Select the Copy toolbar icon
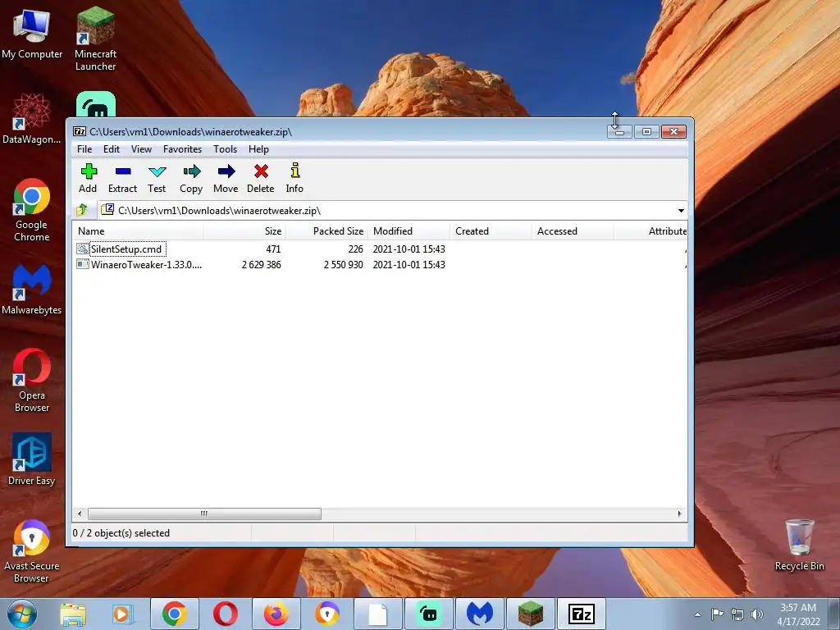This screenshot has width=840, height=630. 191,178
